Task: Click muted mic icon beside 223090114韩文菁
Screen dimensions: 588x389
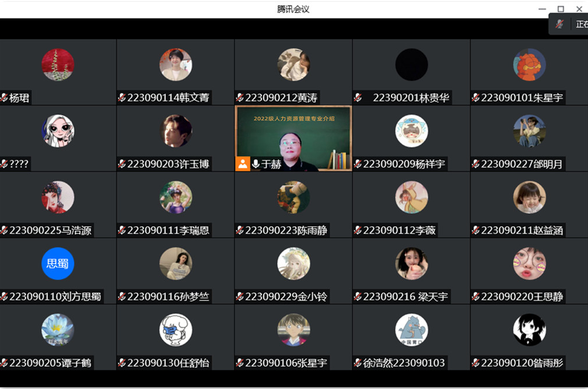Action: tap(122, 98)
